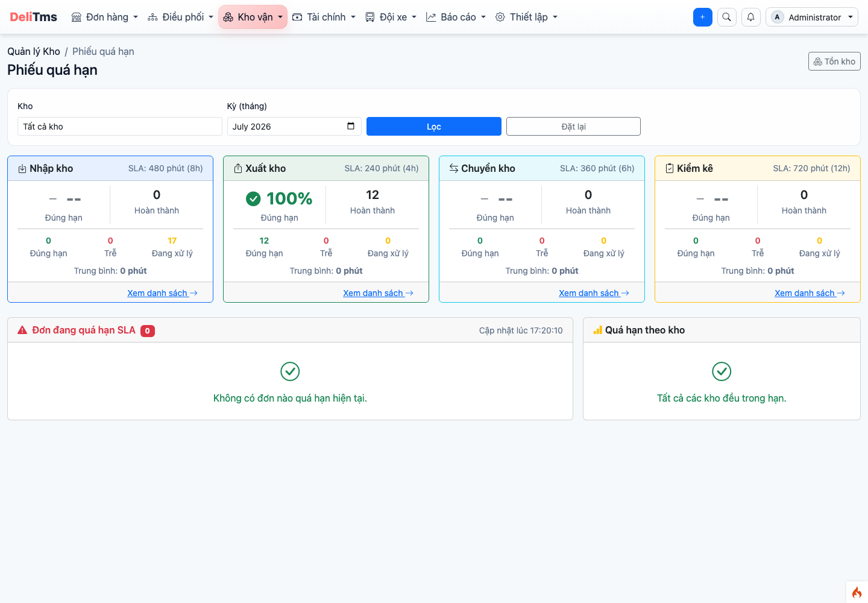Go to the Quản lý Kho breadcrumb
The width and height of the screenshot is (868, 603).
[x=34, y=51]
